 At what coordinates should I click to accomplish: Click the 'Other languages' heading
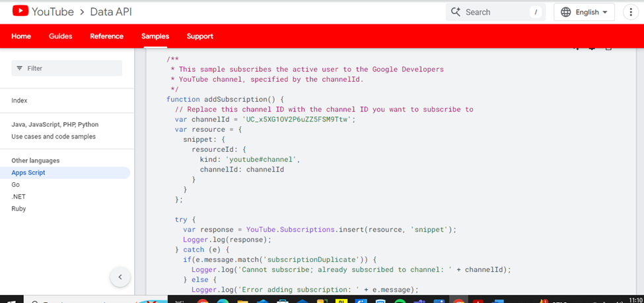[35, 160]
